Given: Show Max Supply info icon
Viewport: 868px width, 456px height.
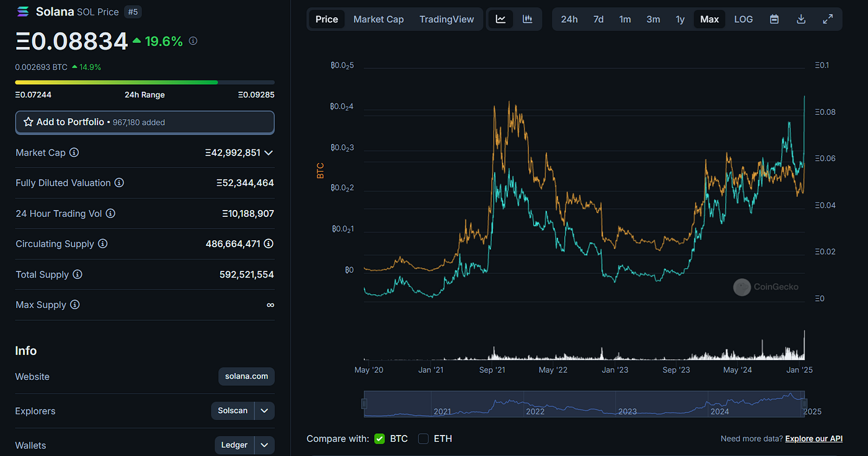Looking at the screenshot, I should coord(74,305).
